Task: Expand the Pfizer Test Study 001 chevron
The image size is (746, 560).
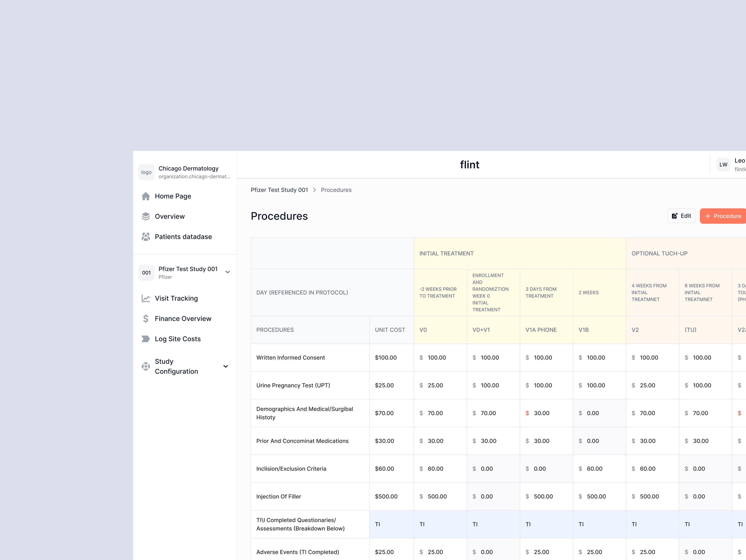Action: (228, 272)
